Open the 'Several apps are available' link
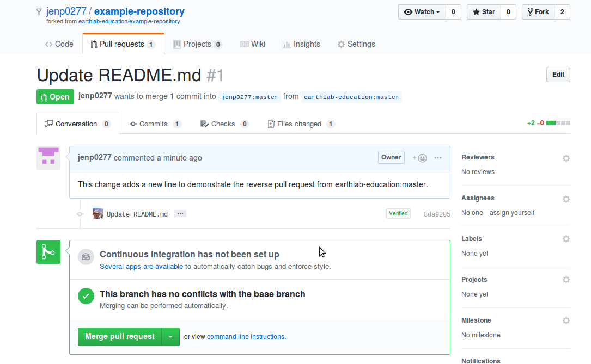591x364 pixels. coord(141,267)
